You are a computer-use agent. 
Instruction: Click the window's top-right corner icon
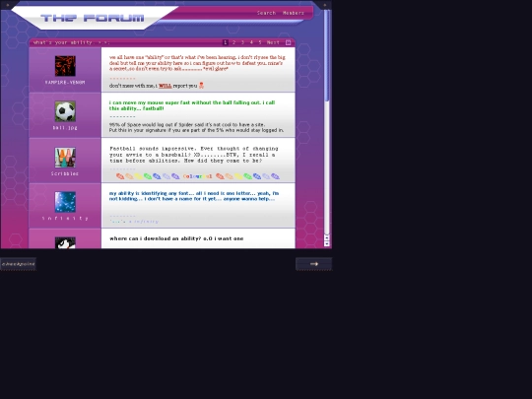[325, 5]
